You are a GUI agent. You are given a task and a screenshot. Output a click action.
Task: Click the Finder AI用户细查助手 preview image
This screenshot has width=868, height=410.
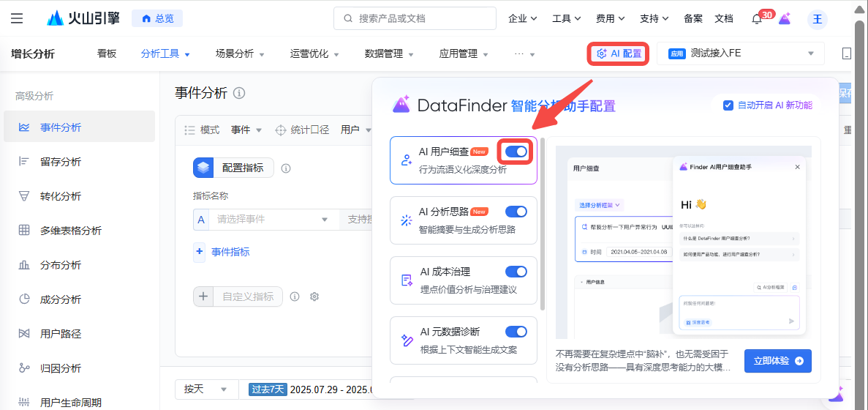click(x=684, y=242)
